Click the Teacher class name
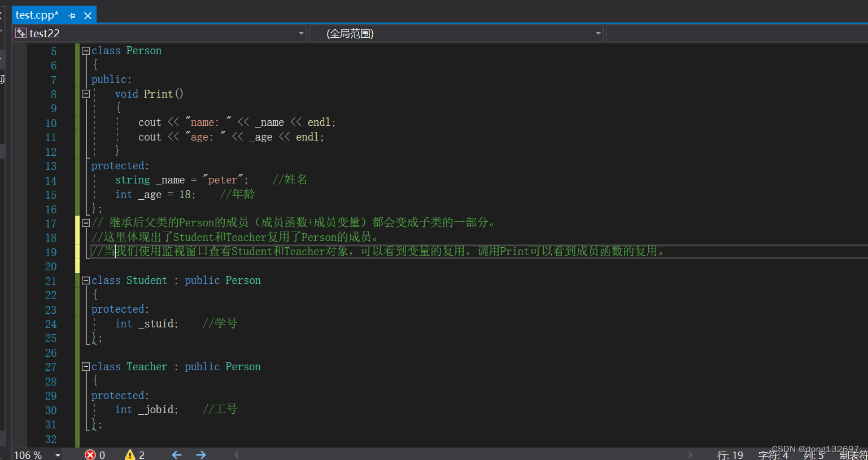This screenshot has width=868, height=460. coord(147,367)
